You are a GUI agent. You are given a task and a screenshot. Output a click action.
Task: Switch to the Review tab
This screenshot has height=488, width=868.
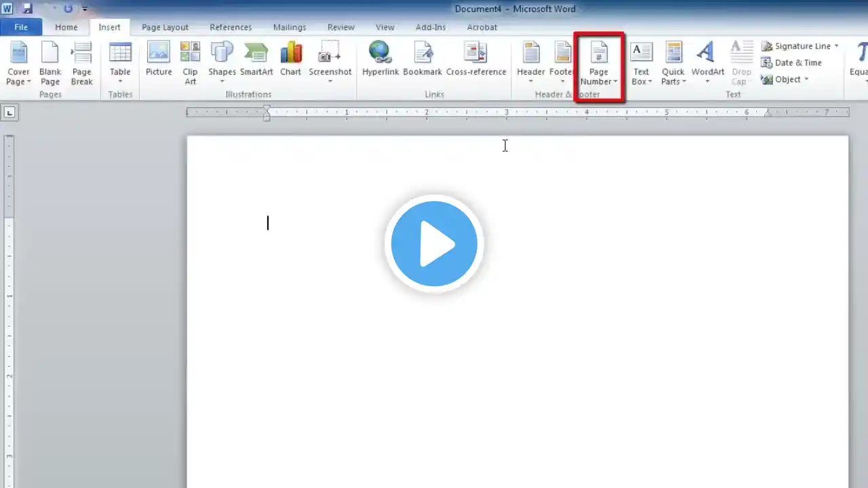[341, 27]
